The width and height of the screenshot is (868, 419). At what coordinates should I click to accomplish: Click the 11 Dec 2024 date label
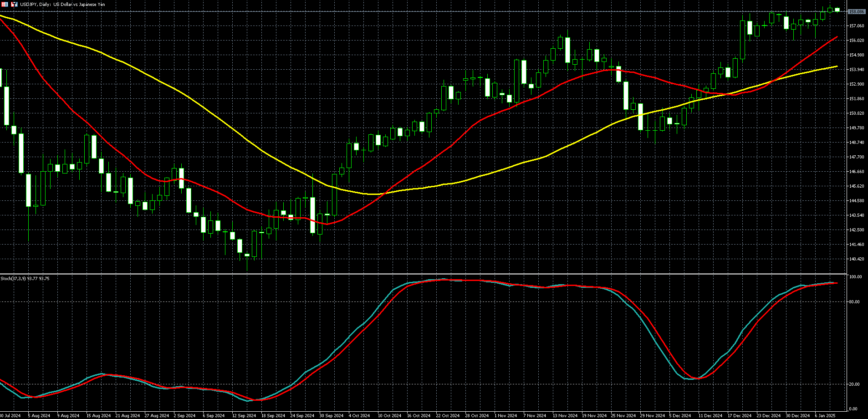(710, 416)
